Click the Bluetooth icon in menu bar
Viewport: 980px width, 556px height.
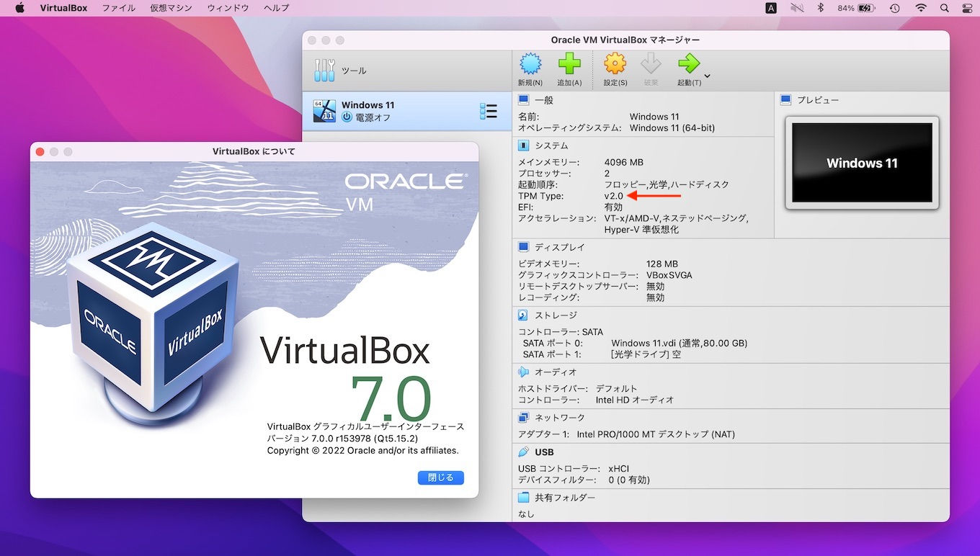820,8
